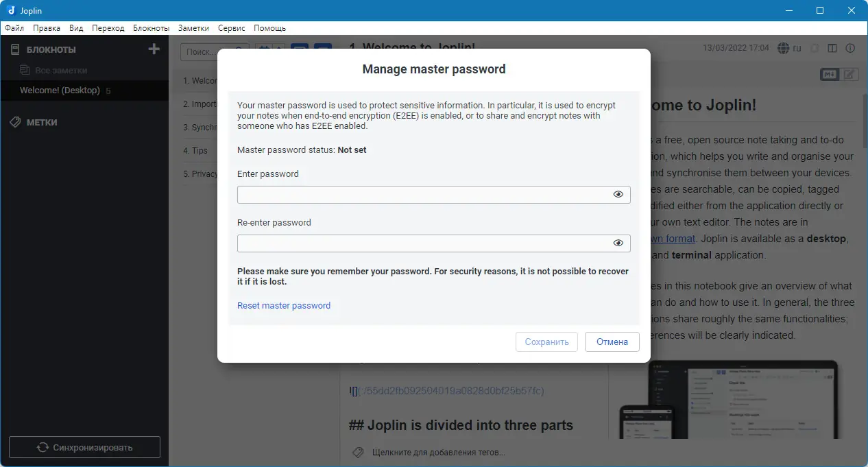Click the БЛОКНОТЫ header
Image resolution: width=868 pixels, height=467 pixels.
(51, 49)
